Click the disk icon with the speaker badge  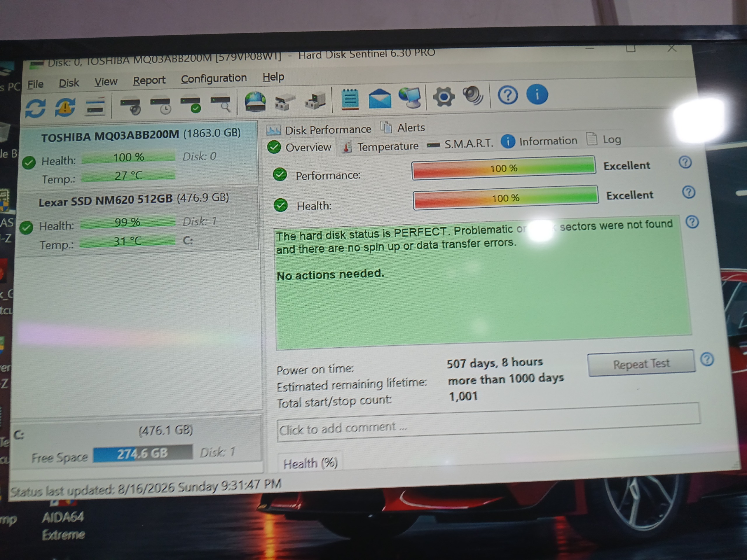pos(131,105)
